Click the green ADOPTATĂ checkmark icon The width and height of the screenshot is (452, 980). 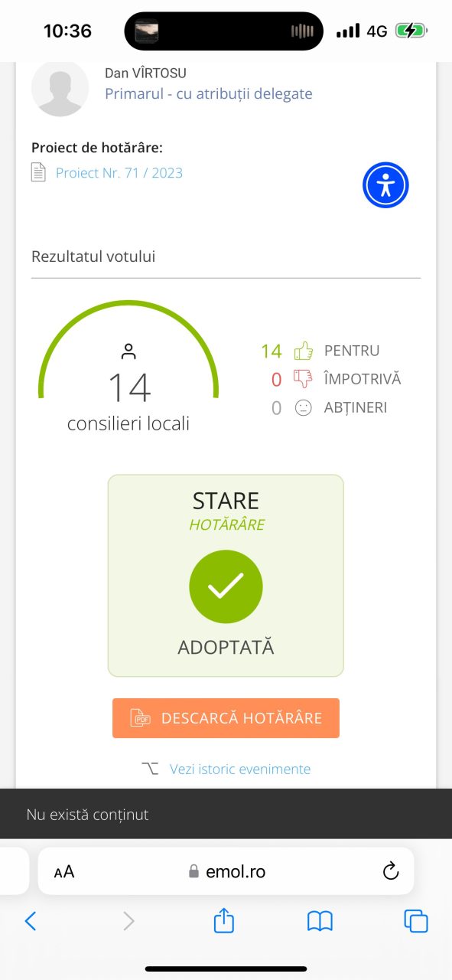pyautogui.click(x=226, y=586)
